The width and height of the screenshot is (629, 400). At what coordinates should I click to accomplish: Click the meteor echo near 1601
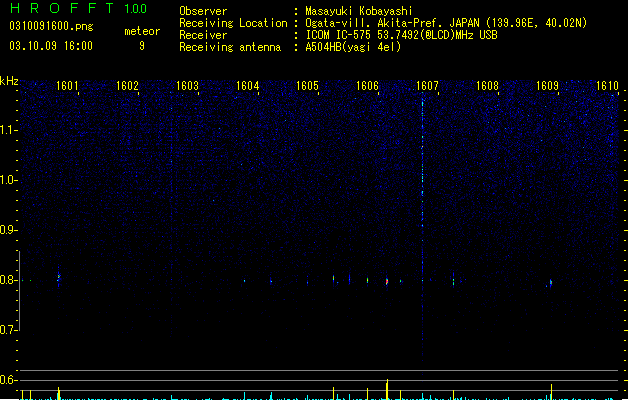click(x=59, y=276)
